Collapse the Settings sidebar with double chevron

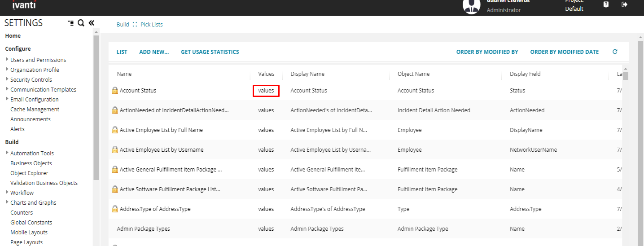[x=92, y=23]
